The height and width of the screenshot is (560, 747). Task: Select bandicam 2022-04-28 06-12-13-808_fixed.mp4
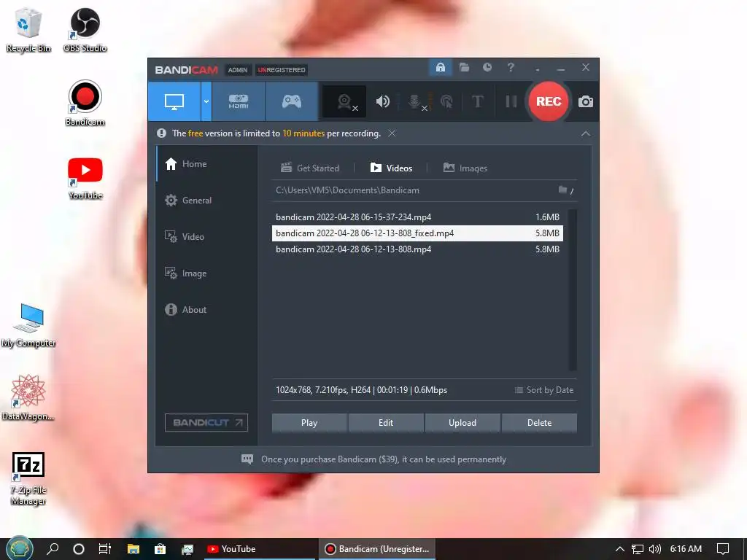tap(417, 233)
